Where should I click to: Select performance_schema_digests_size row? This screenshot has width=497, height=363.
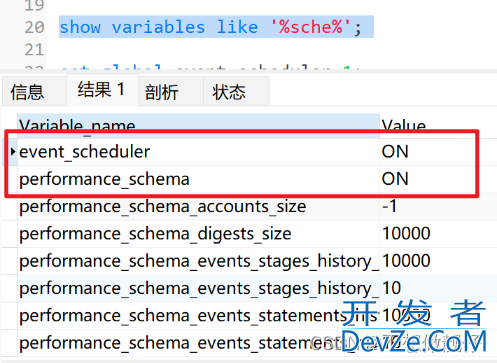tap(198, 234)
